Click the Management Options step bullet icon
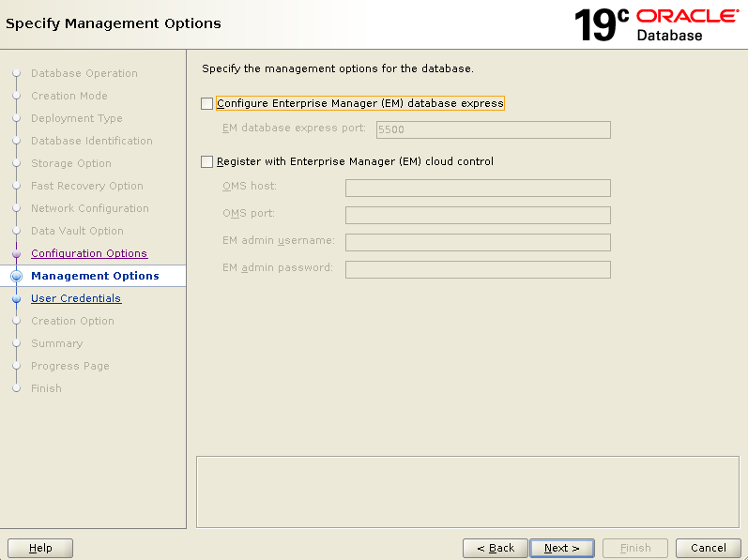Viewport: 748px width, 560px height. [16, 276]
